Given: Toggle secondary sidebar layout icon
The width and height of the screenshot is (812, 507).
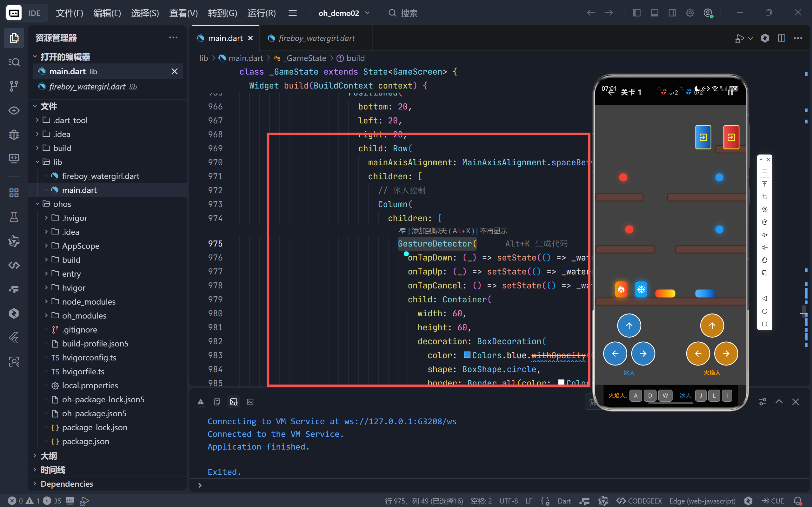Looking at the screenshot, I should point(672,13).
